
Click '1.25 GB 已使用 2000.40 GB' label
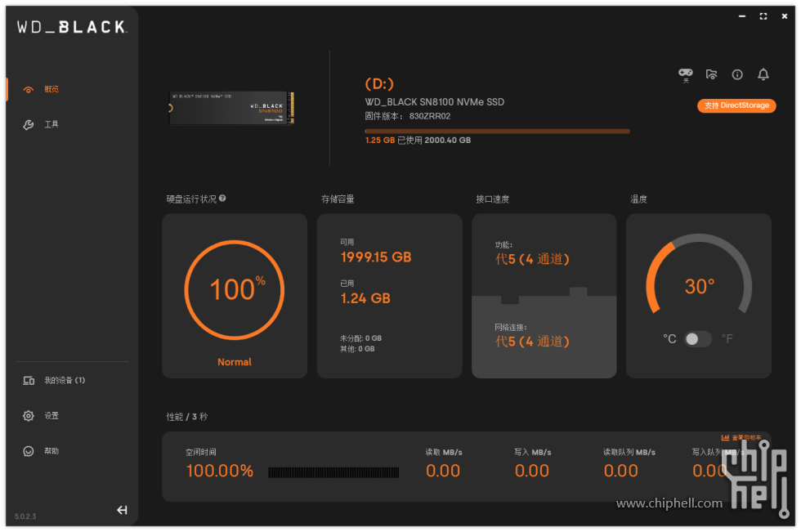pos(418,141)
